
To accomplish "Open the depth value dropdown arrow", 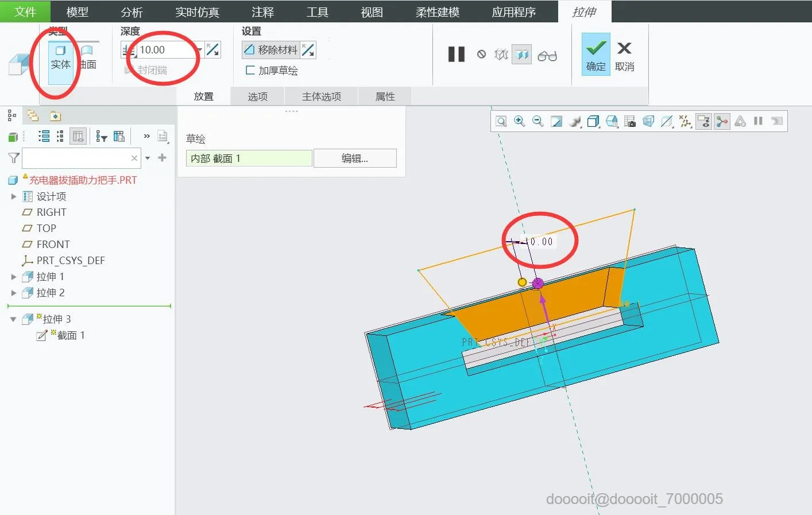I will tap(199, 50).
